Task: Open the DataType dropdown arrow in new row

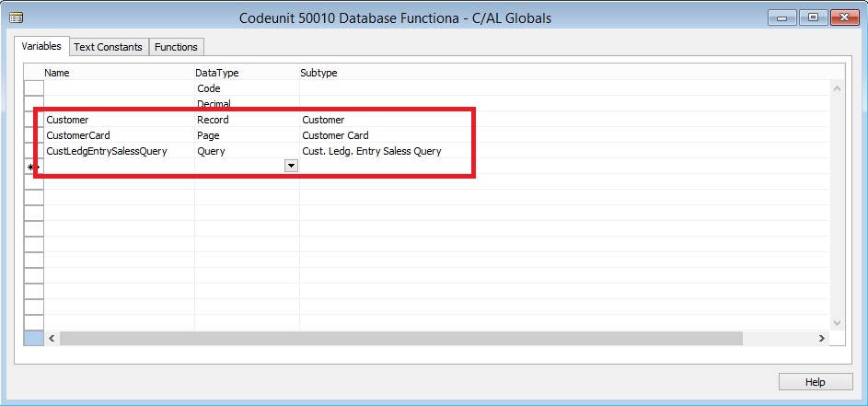Action: 291,166
